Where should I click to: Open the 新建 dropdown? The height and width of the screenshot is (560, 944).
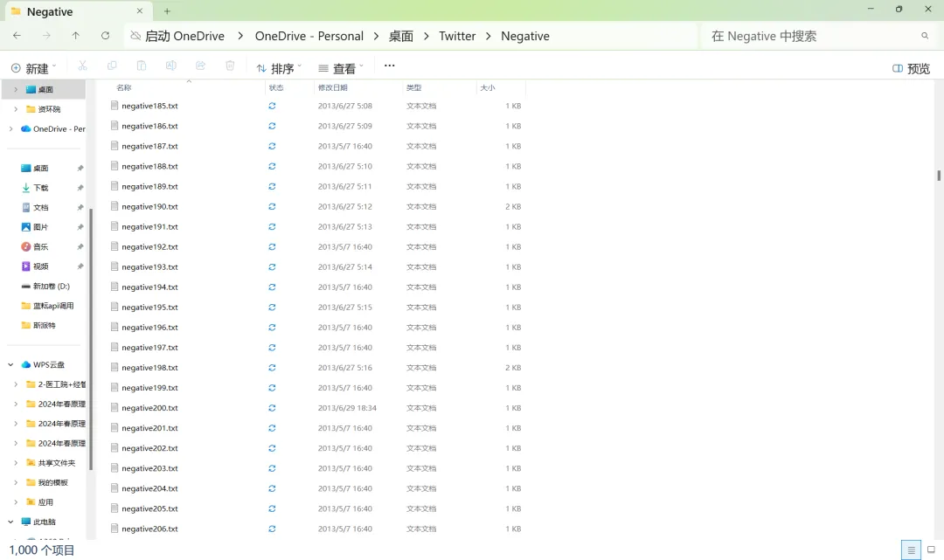[x=34, y=68]
